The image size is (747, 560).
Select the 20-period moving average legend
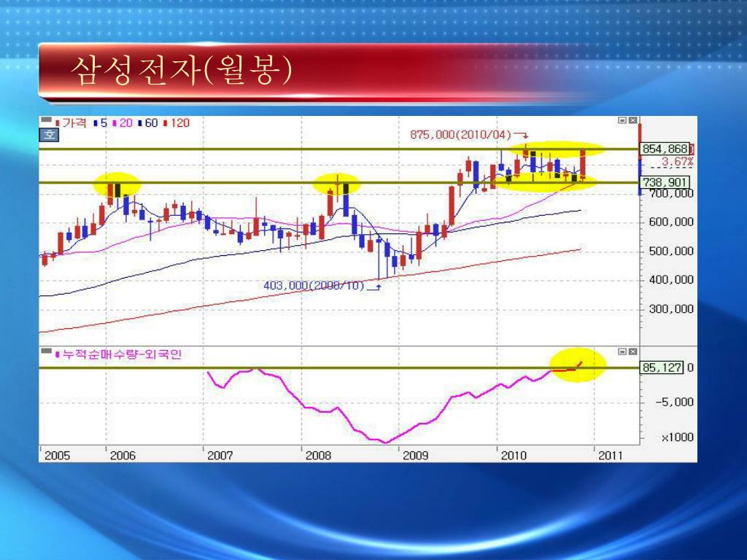(123, 122)
